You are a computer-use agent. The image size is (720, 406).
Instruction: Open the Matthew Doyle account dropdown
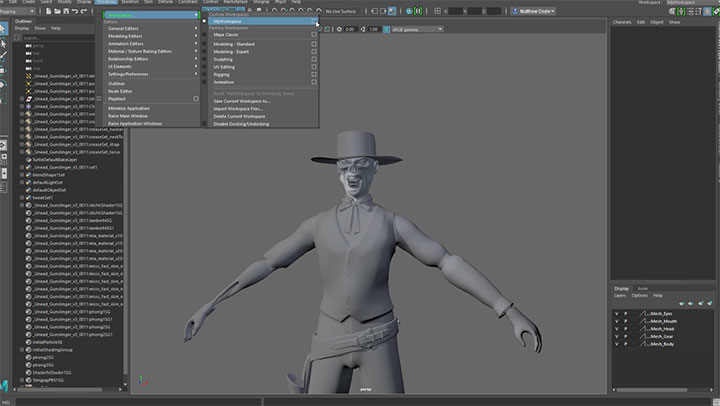pos(533,11)
